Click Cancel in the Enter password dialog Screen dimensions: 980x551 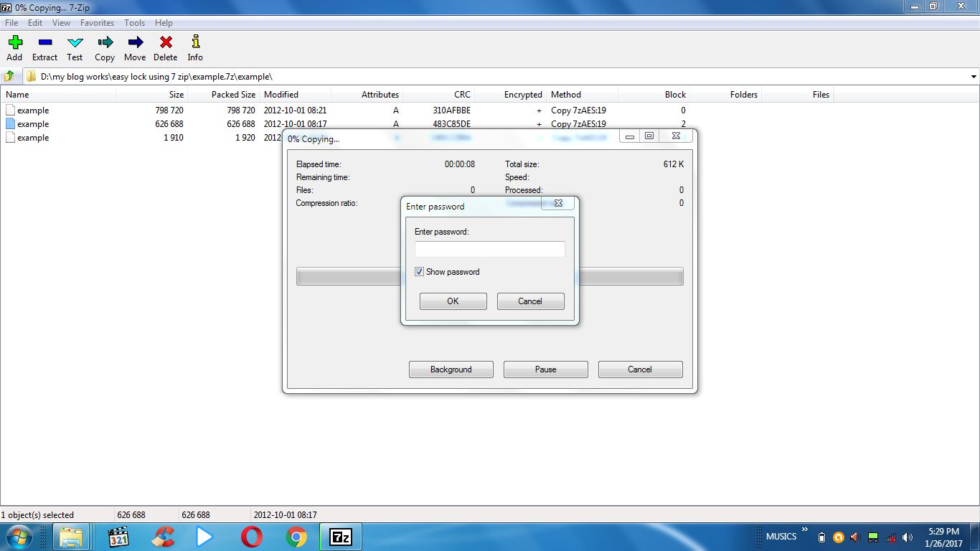[530, 301]
